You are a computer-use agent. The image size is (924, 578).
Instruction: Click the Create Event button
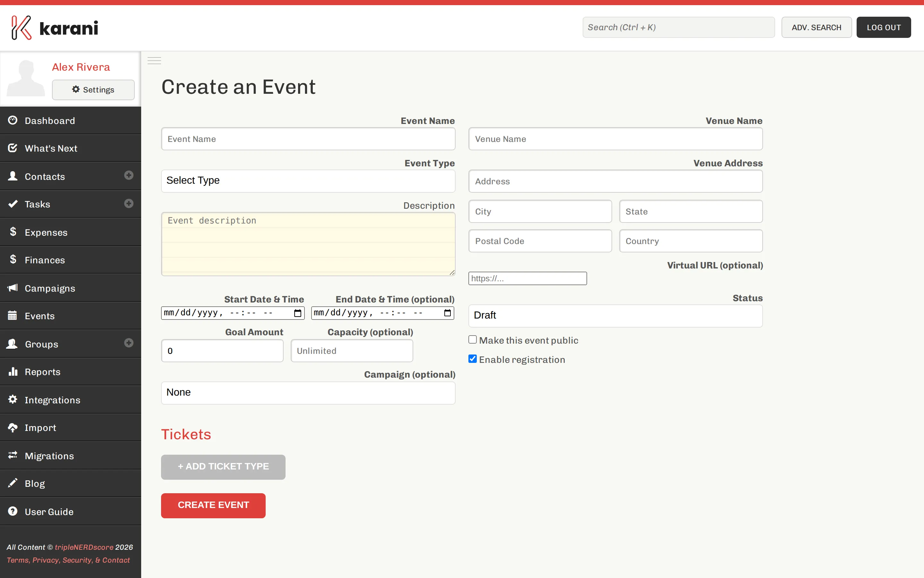tap(213, 505)
